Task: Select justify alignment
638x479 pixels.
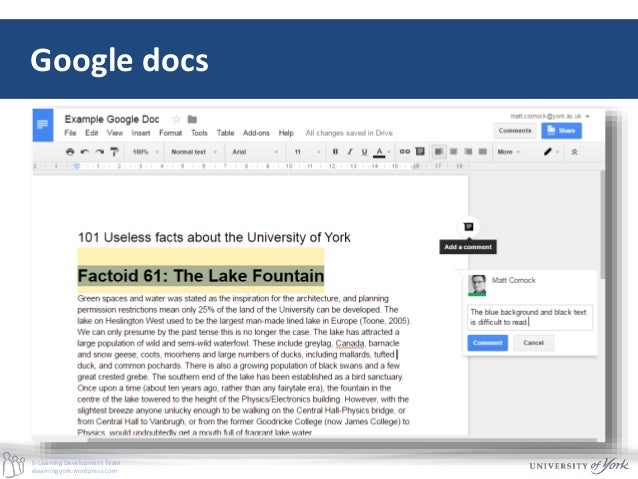Action: pos(483,151)
